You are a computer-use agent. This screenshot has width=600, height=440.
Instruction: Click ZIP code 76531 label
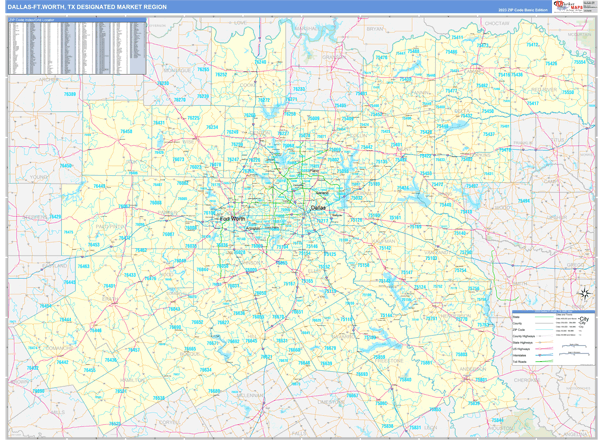121,391
